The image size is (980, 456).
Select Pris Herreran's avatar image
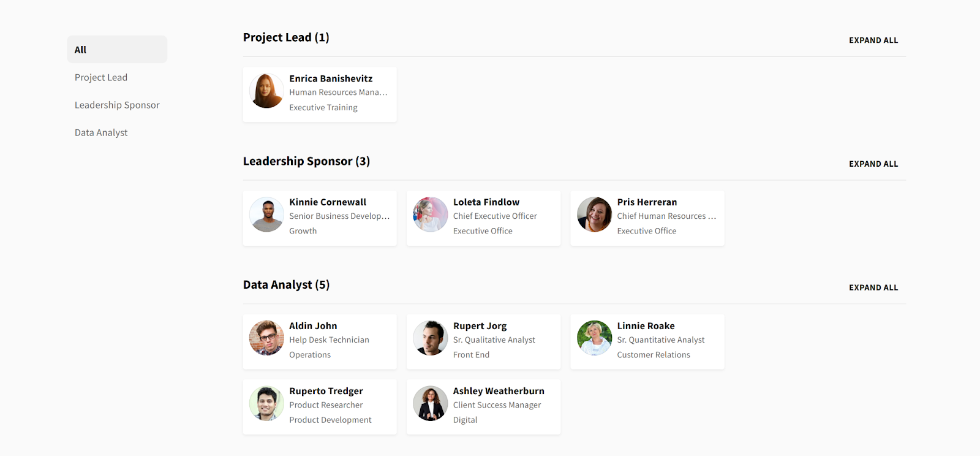pos(594,215)
